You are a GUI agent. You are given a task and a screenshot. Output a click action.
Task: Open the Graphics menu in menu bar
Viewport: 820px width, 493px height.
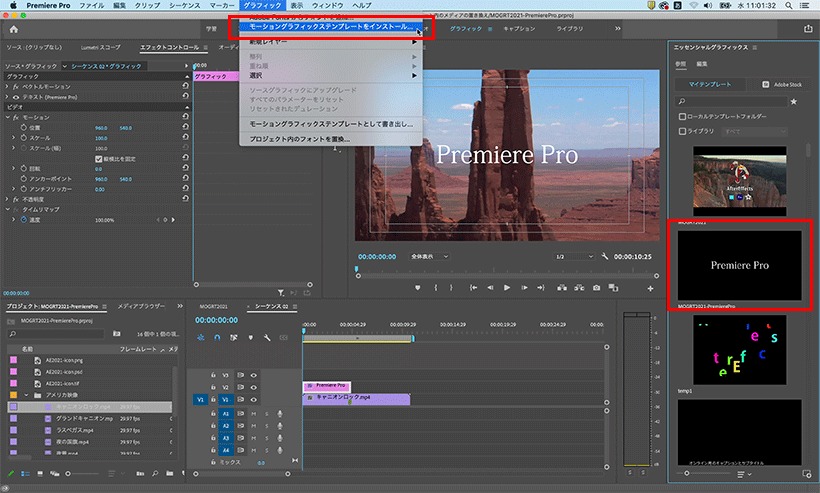262,5
